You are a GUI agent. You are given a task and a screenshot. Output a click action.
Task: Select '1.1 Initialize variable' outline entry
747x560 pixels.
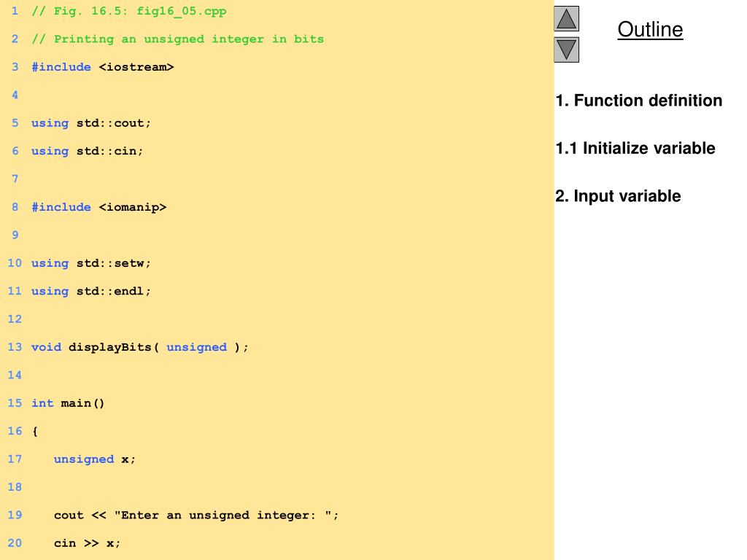(x=635, y=148)
